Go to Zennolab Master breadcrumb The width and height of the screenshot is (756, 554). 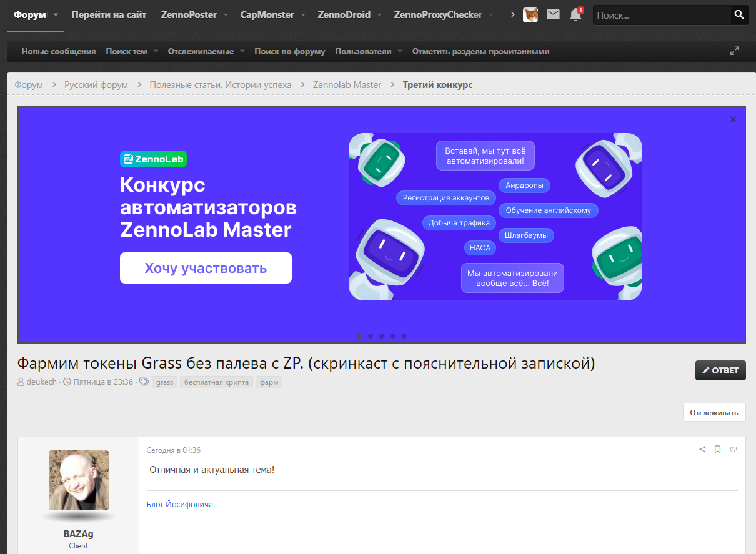click(347, 85)
